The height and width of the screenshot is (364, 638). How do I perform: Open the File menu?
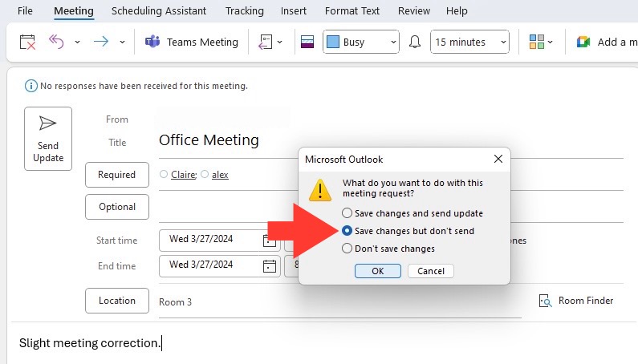tap(25, 11)
